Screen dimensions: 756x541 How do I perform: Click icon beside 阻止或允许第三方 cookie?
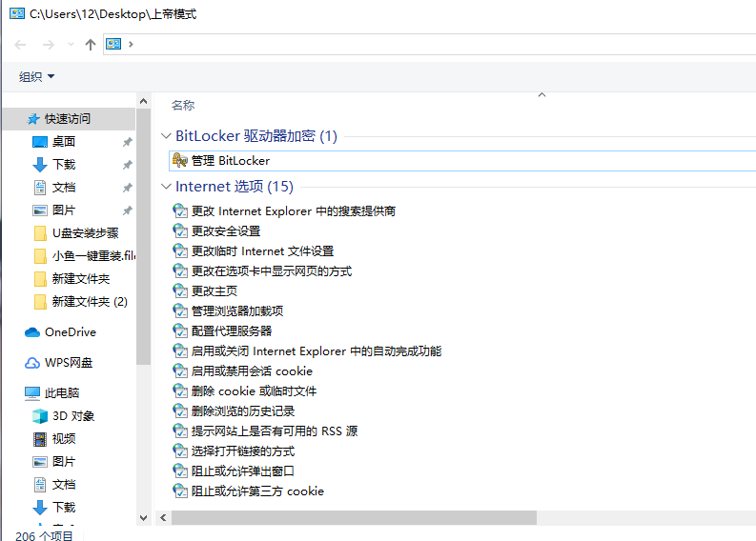pyautogui.click(x=180, y=491)
